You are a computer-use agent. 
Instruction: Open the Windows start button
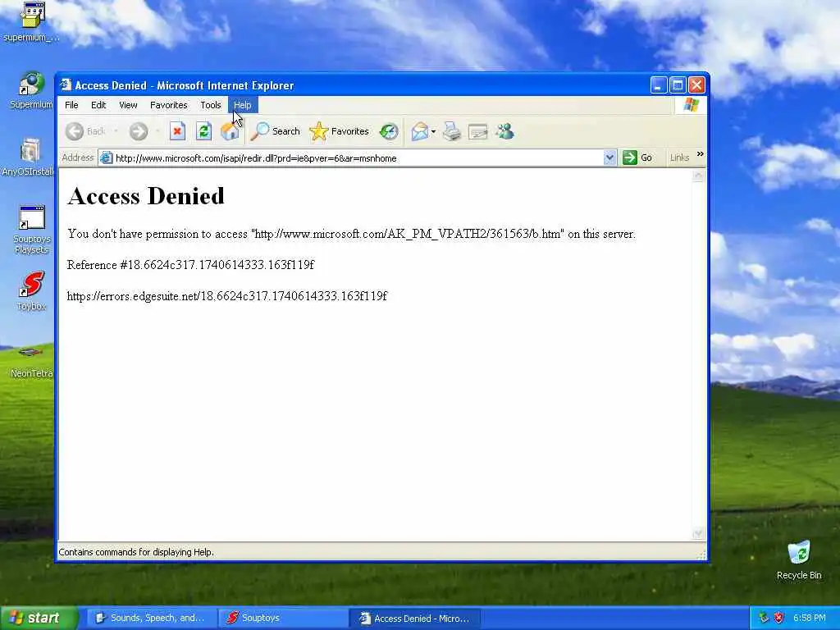point(39,618)
